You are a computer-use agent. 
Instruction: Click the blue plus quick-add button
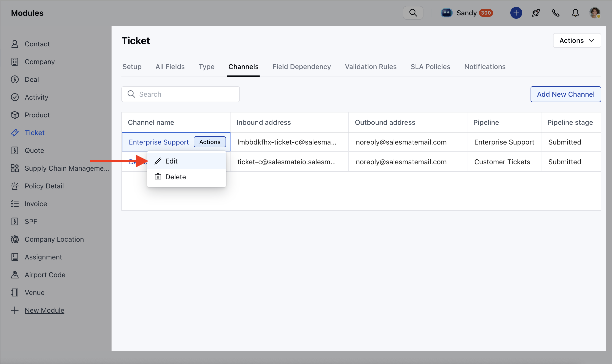pyautogui.click(x=516, y=13)
